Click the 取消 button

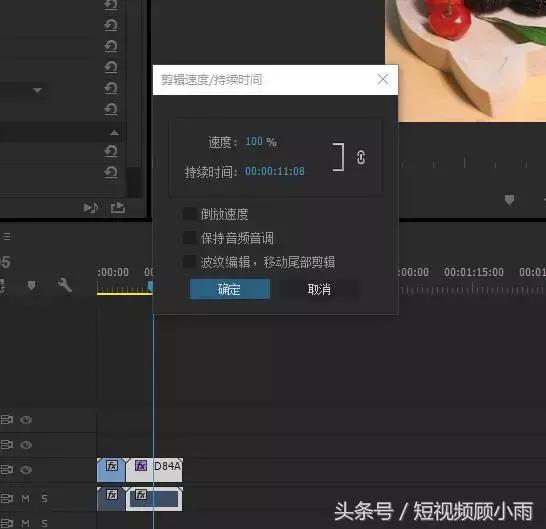tap(319, 289)
